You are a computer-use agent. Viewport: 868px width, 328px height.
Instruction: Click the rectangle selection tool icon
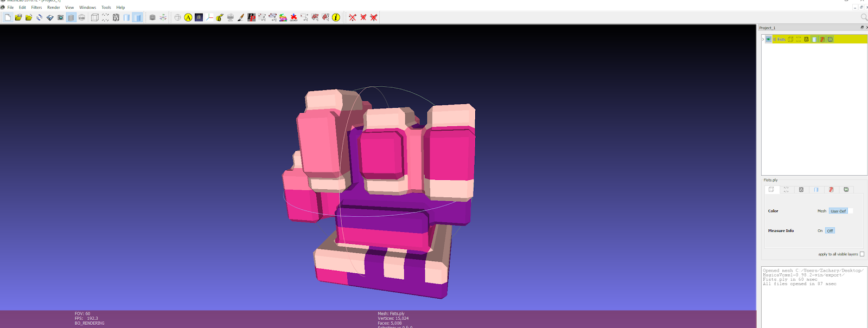(x=304, y=17)
